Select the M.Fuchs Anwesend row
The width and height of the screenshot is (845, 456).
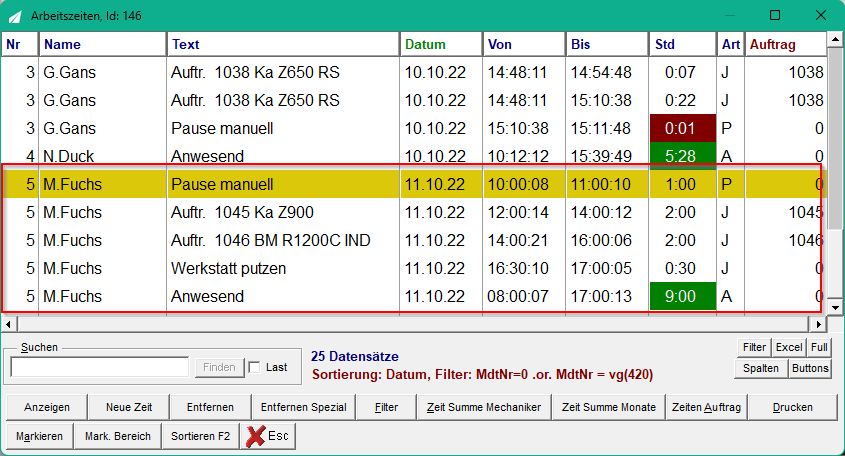(414, 296)
